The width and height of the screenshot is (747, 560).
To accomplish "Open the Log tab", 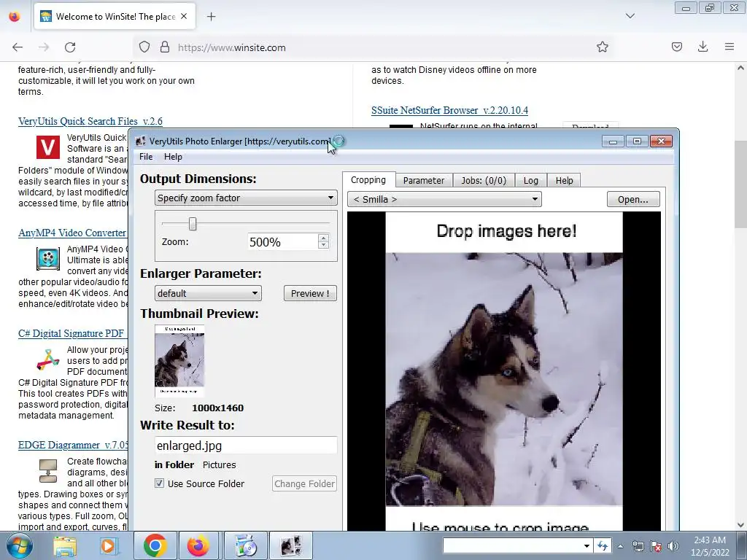I will click(x=531, y=181).
